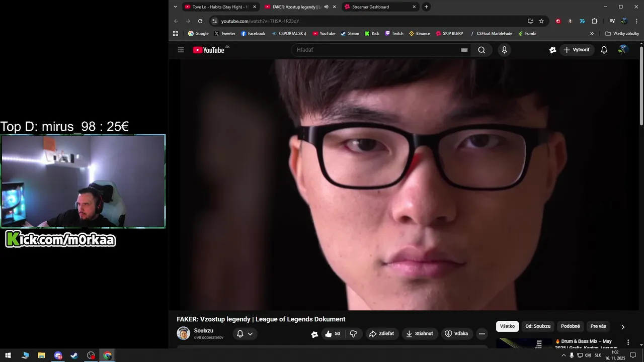The image size is (644, 362).
Task: Open the Chrome tab search chevron
Action: [175, 7]
